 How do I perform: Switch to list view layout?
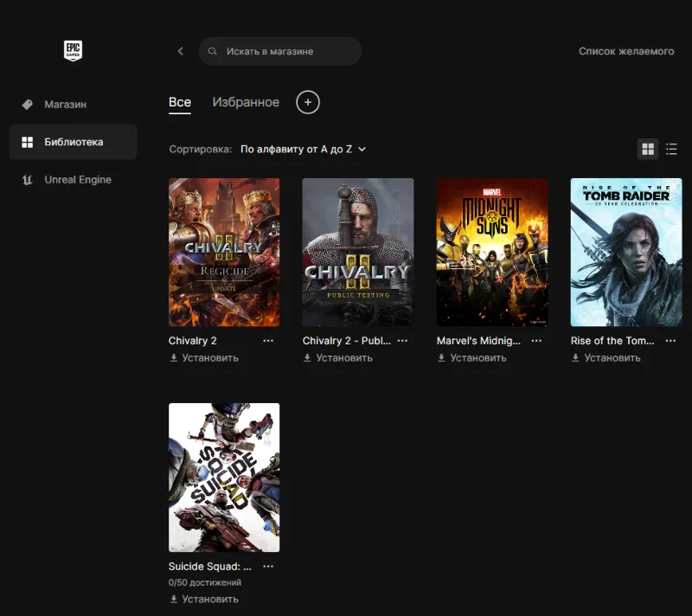(x=671, y=149)
